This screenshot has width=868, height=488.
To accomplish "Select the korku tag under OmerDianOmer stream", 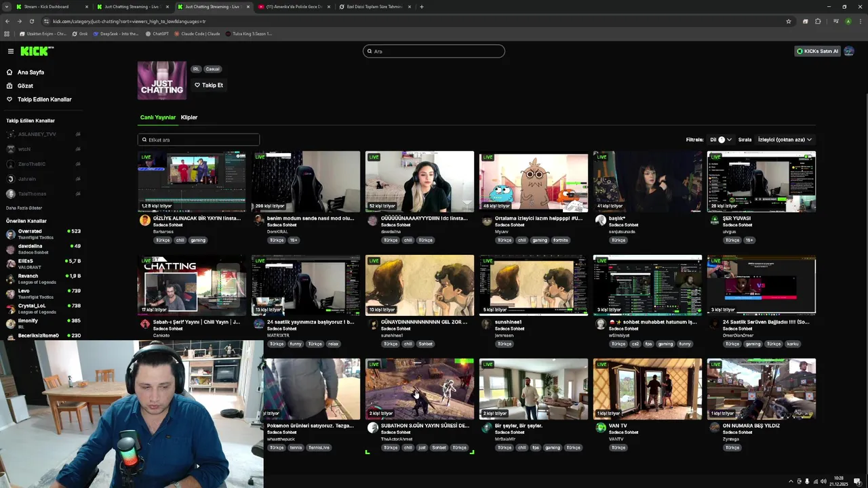I will [793, 344].
